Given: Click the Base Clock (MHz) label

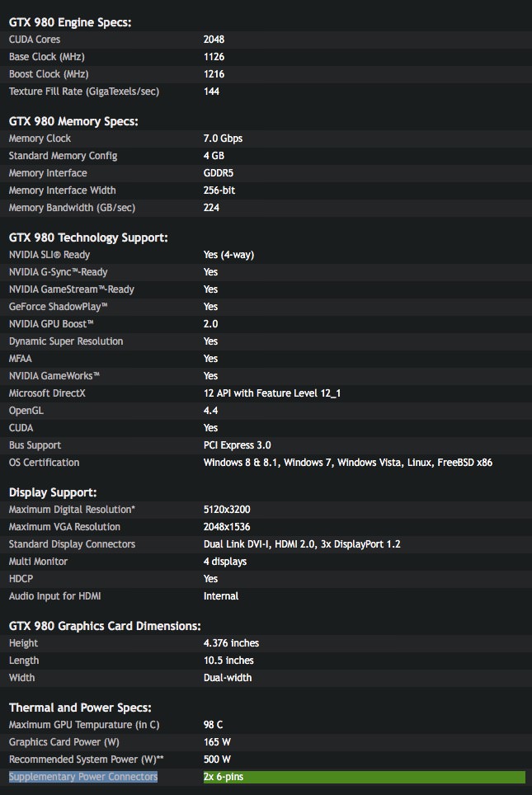Looking at the screenshot, I should pyautogui.click(x=46, y=57).
